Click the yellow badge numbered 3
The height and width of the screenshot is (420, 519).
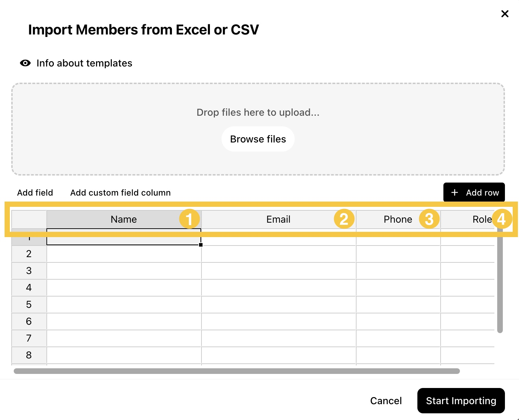click(x=429, y=219)
